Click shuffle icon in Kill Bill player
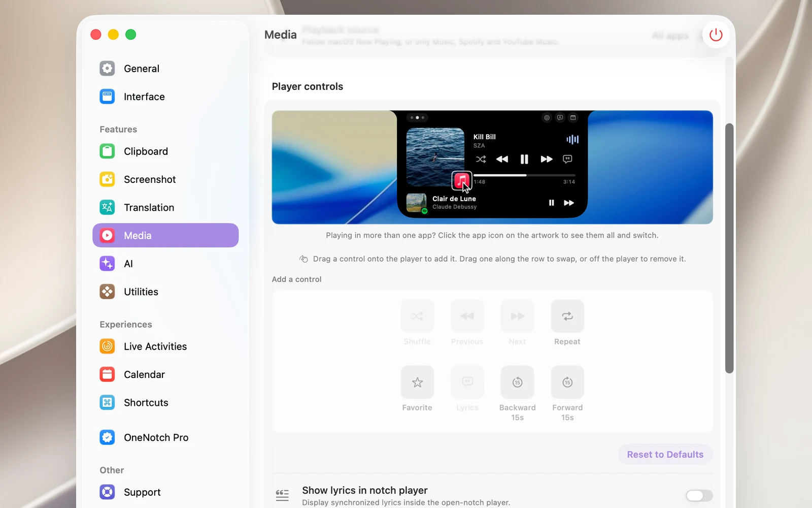 point(481,159)
